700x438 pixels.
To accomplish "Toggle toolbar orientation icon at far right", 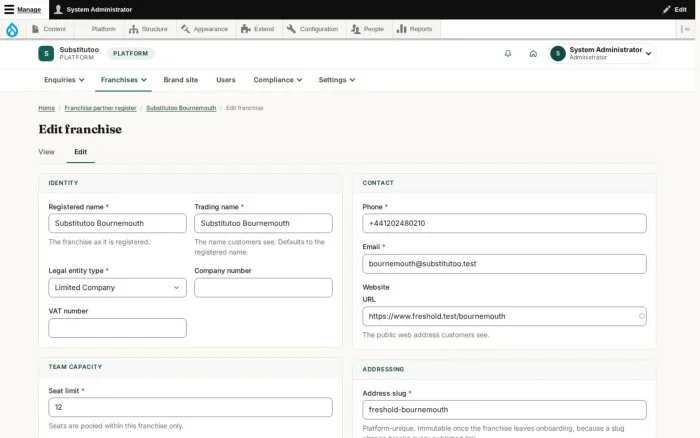I will point(685,29).
